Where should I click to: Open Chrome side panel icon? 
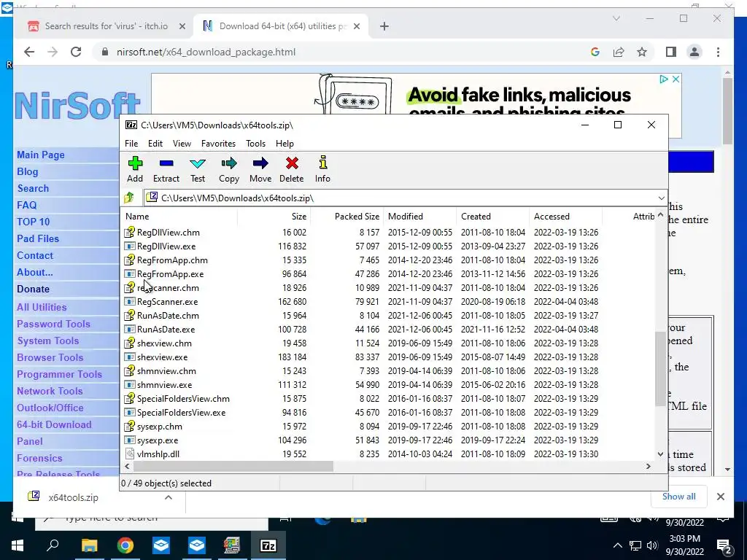click(671, 52)
